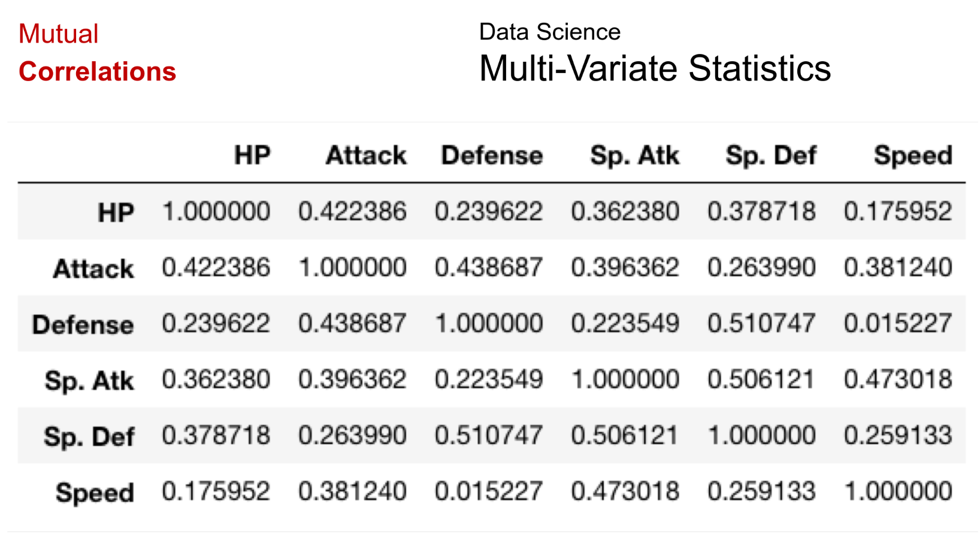This screenshot has height=534, width=980.
Task: Click the "Attack" column header
Action: [366, 155]
